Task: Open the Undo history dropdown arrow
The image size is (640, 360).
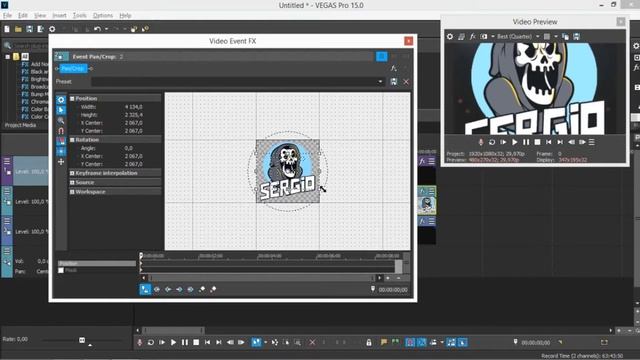Action: click(107, 29)
